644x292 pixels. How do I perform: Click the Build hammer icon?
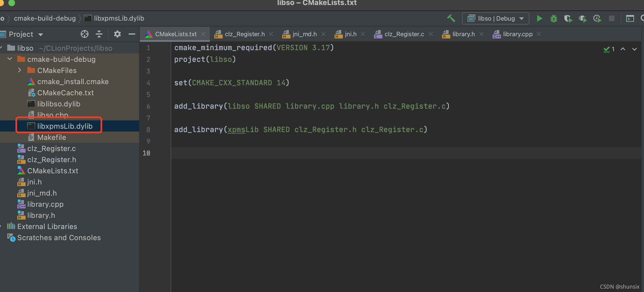pyautogui.click(x=451, y=18)
